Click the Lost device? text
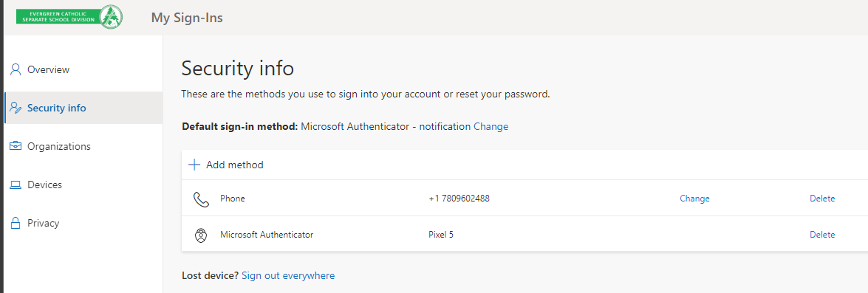Image resolution: width=868 pixels, height=293 pixels. point(211,275)
